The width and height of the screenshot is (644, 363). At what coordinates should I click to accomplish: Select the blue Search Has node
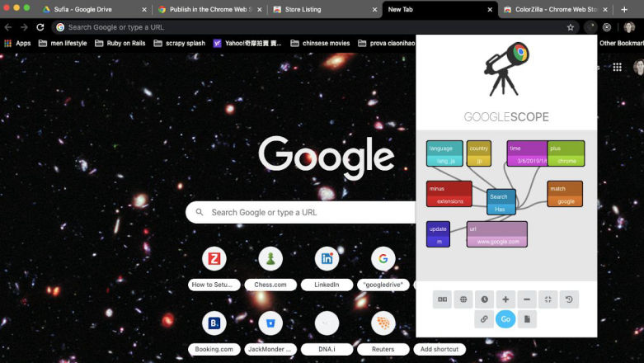pyautogui.click(x=501, y=201)
